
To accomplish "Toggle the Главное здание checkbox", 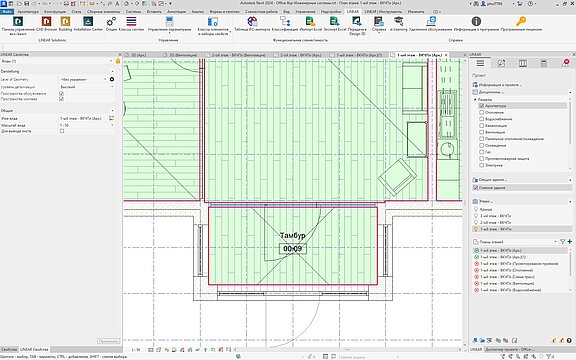I will click(475, 188).
